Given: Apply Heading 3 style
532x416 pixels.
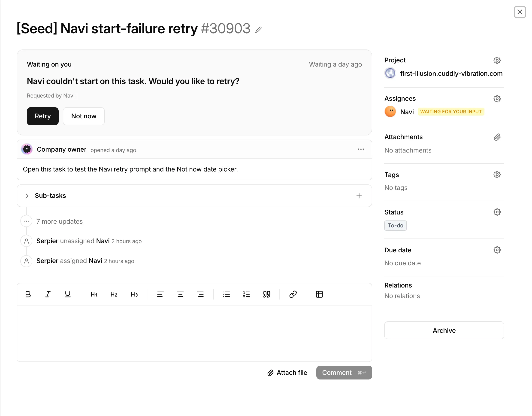Looking at the screenshot, I should 134,294.
